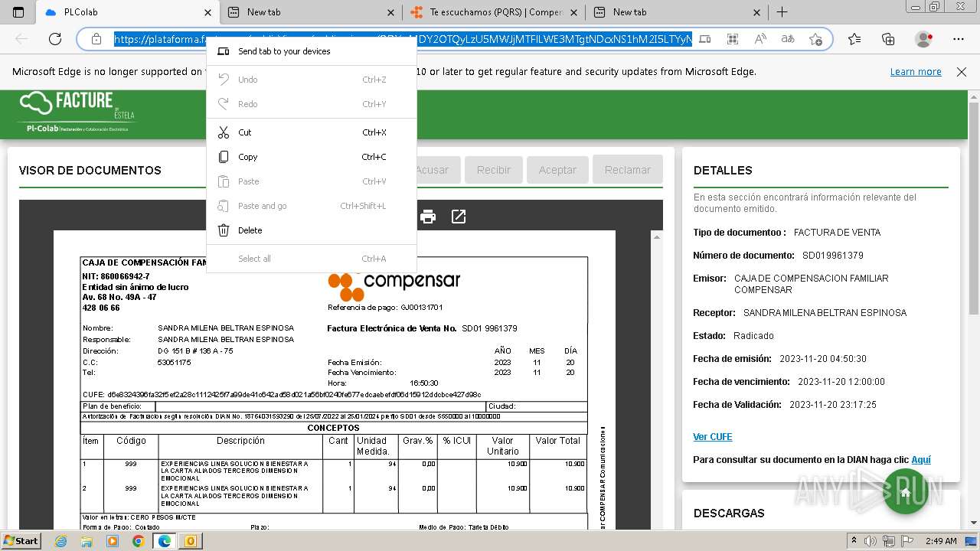Screen dimensions: 980x551
Task: Open the Windows Start menu
Action: pyautogui.click(x=21, y=540)
